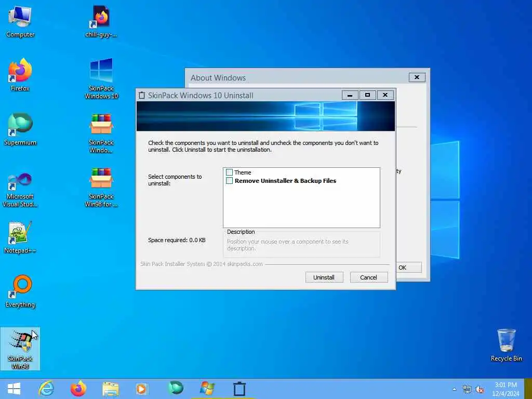The width and height of the screenshot is (532, 399).
Task: Minimize the SkinPack Uninstall window
Action: (x=350, y=95)
